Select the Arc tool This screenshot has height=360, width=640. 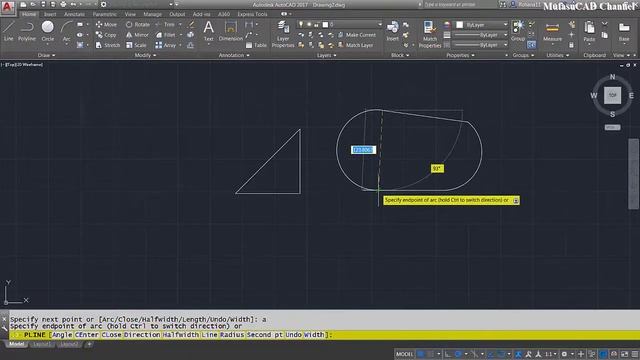click(x=66, y=31)
